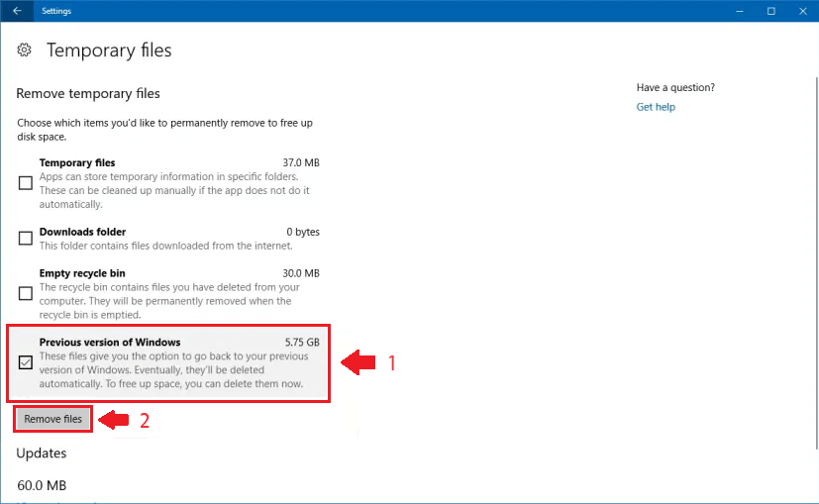Click the 30.0 MB size value
Screen dimensions: 819x504
tap(301, 273)
